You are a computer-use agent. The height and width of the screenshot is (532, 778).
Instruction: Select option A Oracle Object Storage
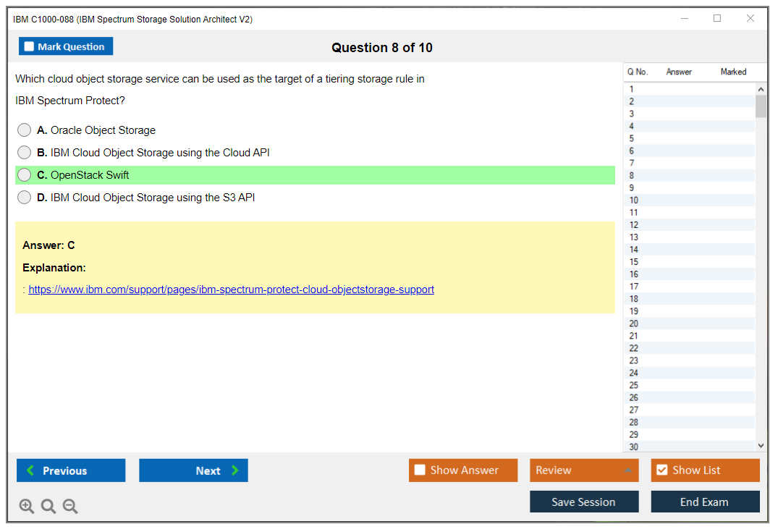pyautogui.click(x=25, y=130)
